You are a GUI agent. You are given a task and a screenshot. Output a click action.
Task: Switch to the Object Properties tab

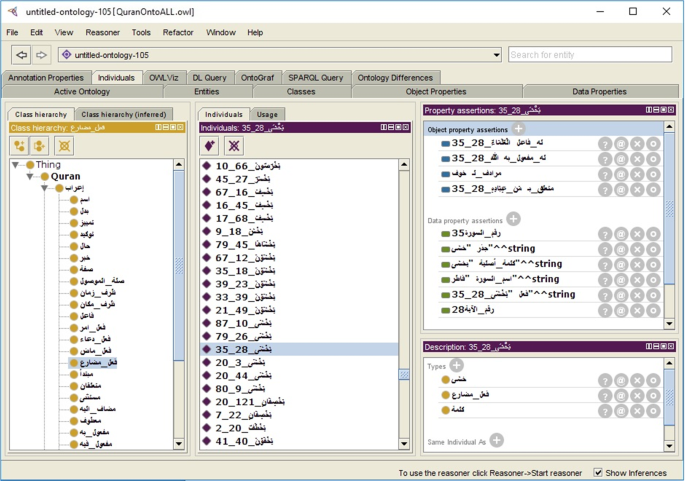point(436,92)
